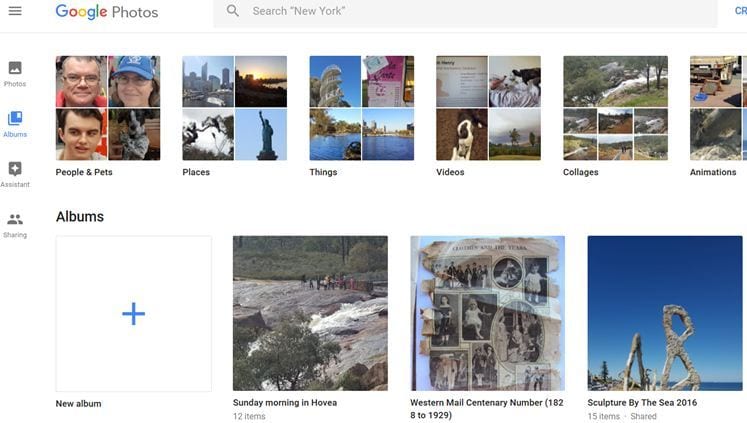The width and height of the screenshot is (747, 423).
Task: Click the Sculpture By The Sea 2016 title
Action: pyautogui.click(x=642, y=403)
